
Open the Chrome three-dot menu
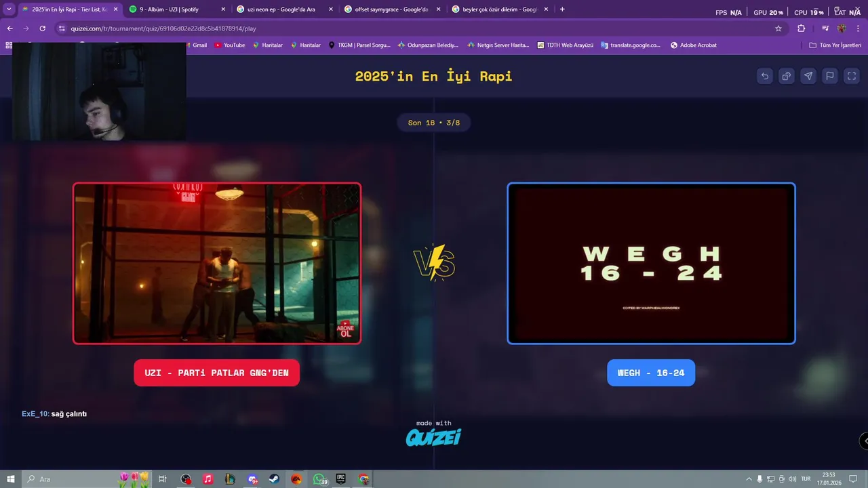[859, 28]
